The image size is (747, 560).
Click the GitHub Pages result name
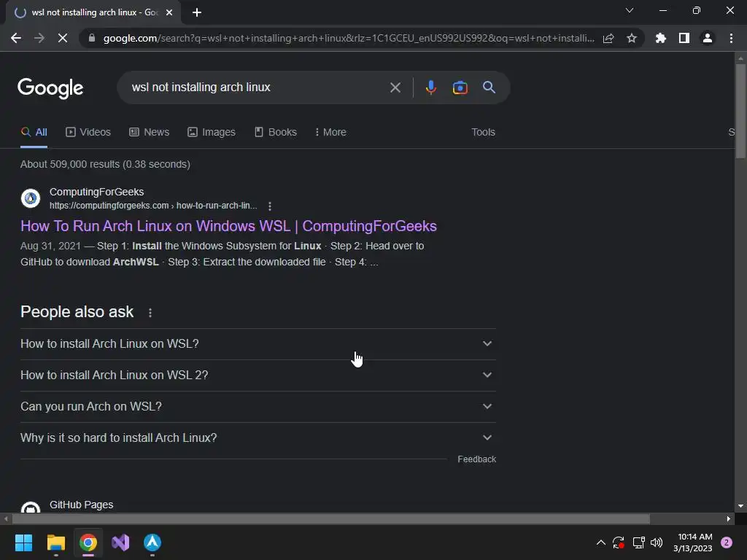tap(82, 505)
